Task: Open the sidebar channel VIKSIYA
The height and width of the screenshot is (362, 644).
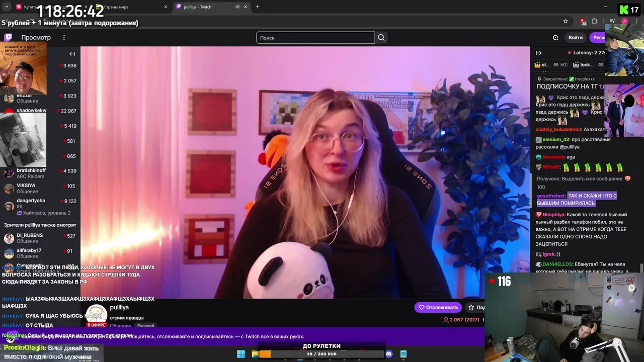Action: [40, 189]
